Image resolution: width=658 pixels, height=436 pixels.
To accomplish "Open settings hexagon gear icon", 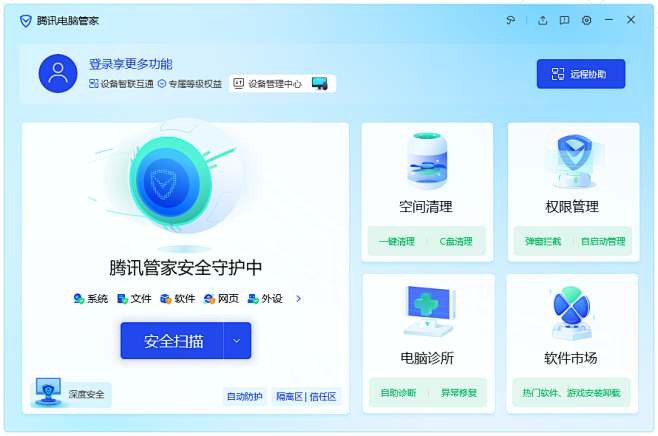I will pyautogui.click(x=587, y=20).
